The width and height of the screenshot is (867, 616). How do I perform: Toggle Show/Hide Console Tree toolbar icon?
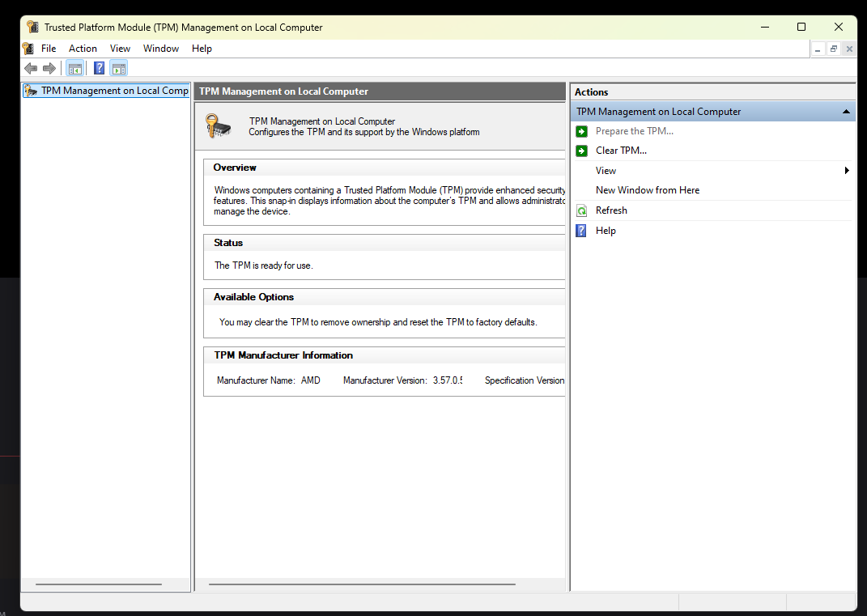tap(74, 69)
